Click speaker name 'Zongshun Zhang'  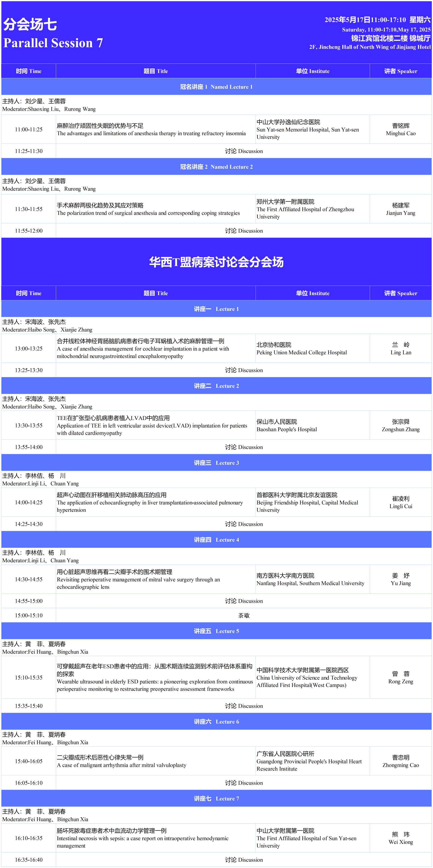pos(401,429)
